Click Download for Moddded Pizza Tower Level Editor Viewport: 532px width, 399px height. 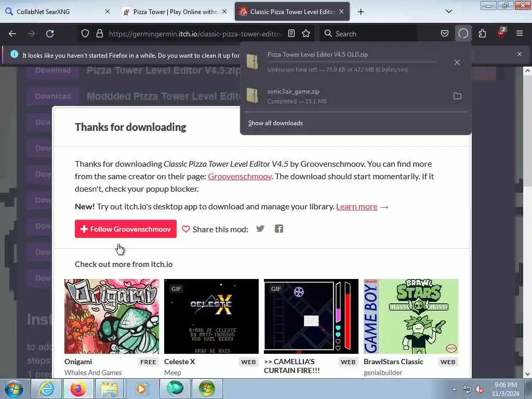pyautogui.click(x=53, y=96)
